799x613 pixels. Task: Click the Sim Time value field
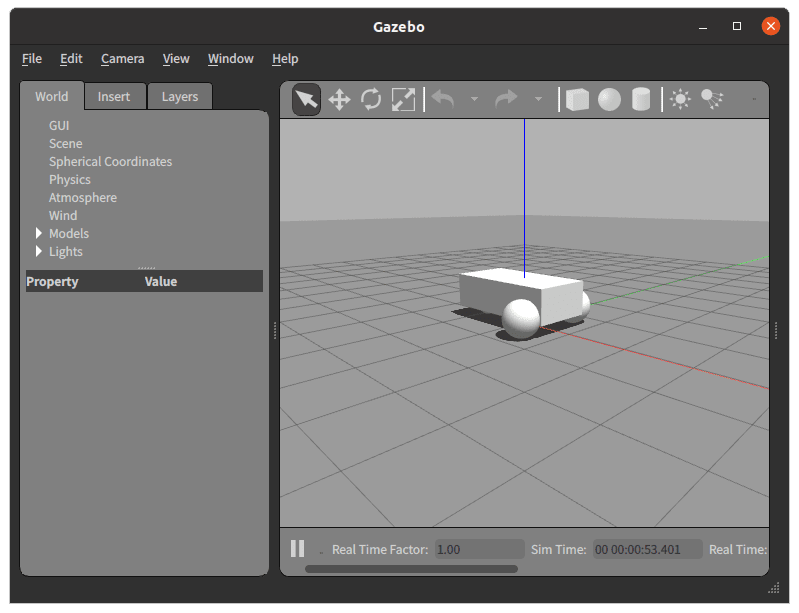click(x=648, y=549)
